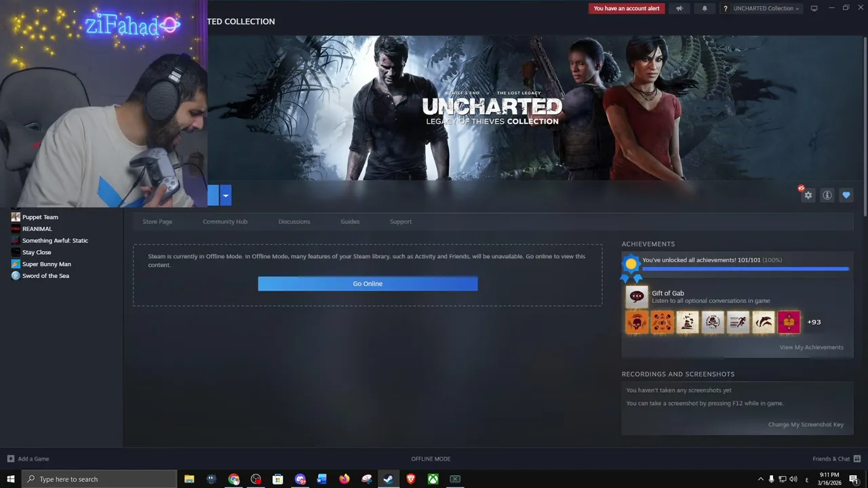868x488 pixels.
Task: Click the Steam taskbar icon
Action: [x=389, y=479]
